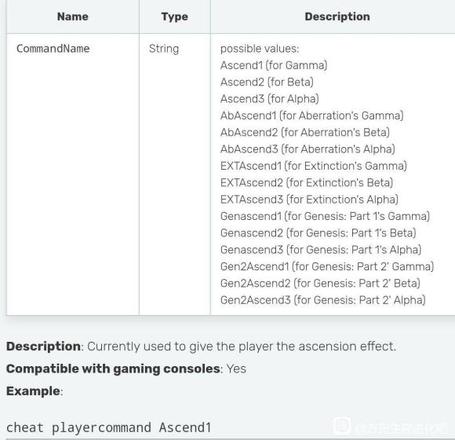Viewport: 455px width, 440px height.
Task: Click the 'possible values:' text
Action: coord(260,49)
